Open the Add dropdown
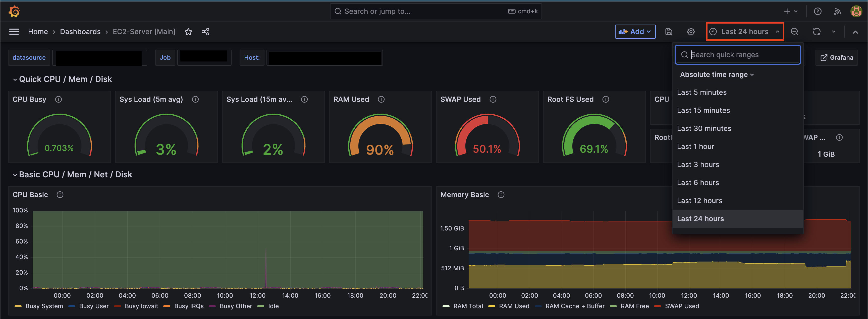 (635, 32)
